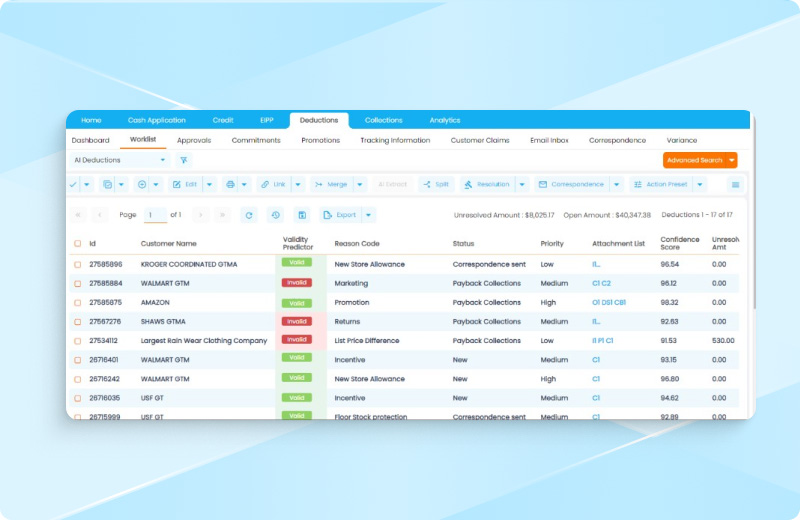Expand the printer dropdown arrow
This screenshot has height=520, width=800.
(x=244, y=185)
